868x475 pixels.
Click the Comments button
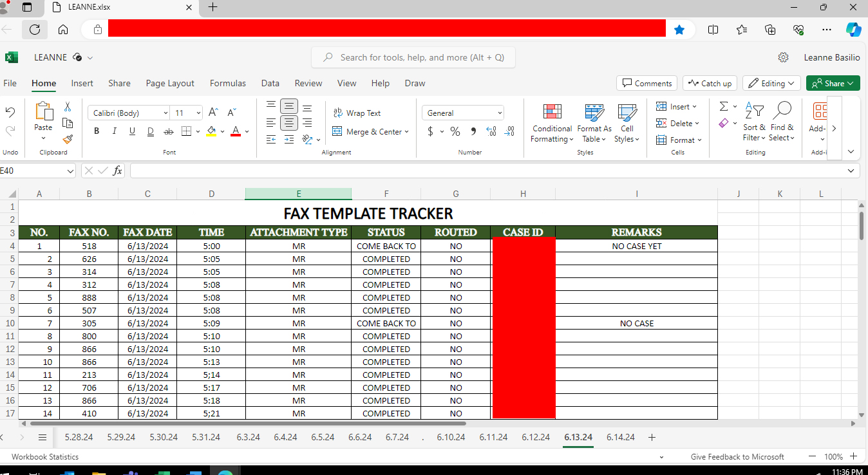pyautogui.click(x=646, y=83)
